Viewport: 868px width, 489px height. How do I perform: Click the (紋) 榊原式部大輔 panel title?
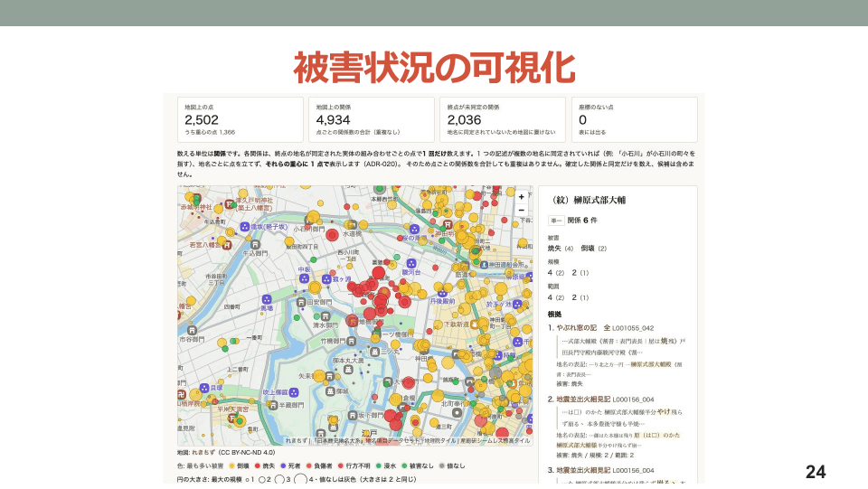tap(589, 200)
